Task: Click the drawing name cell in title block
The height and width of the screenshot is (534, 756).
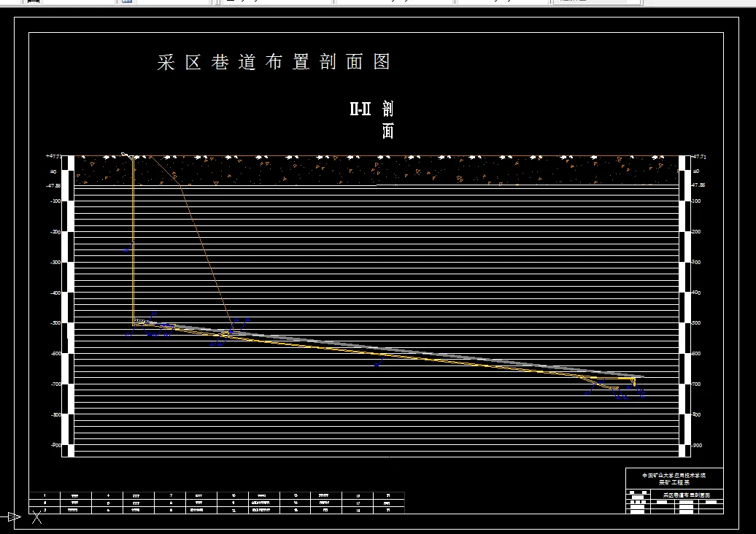Action: click(687, 495)
